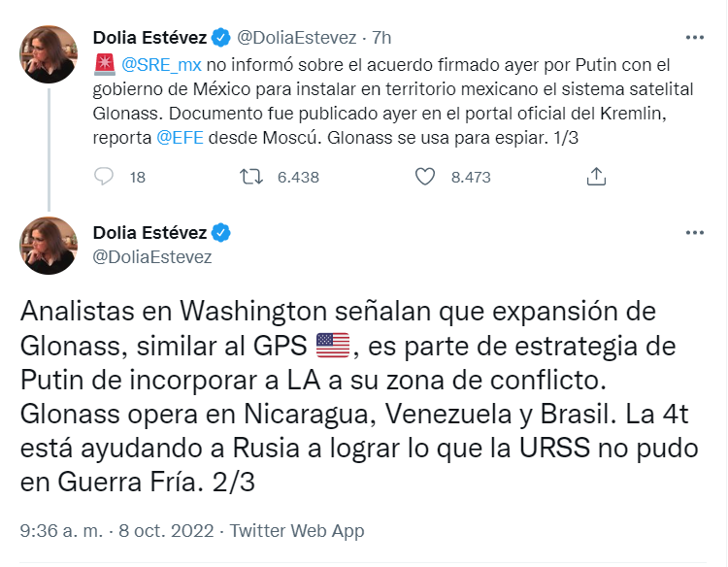Open three-dot menu on second tweet

(695, 233)
